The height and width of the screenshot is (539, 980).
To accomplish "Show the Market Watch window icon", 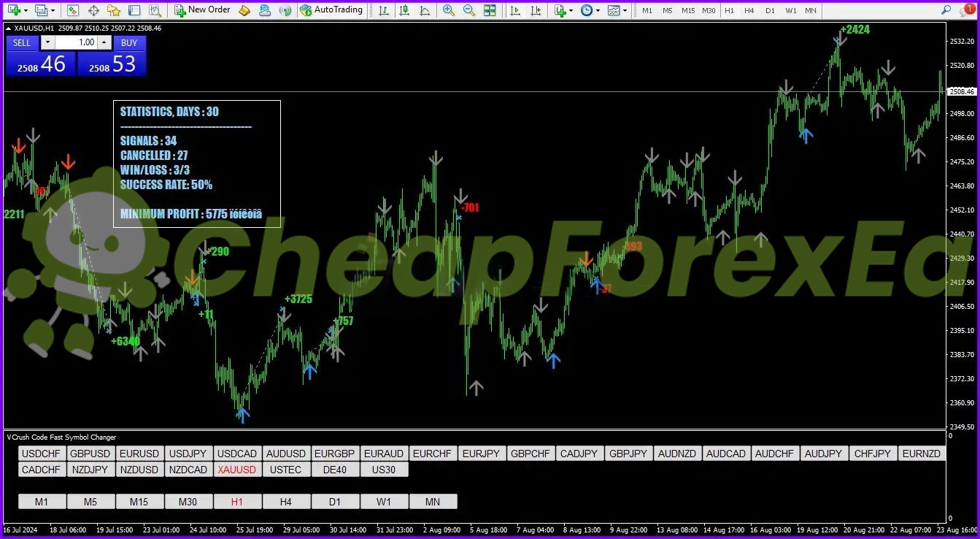I will click(72, 10).
